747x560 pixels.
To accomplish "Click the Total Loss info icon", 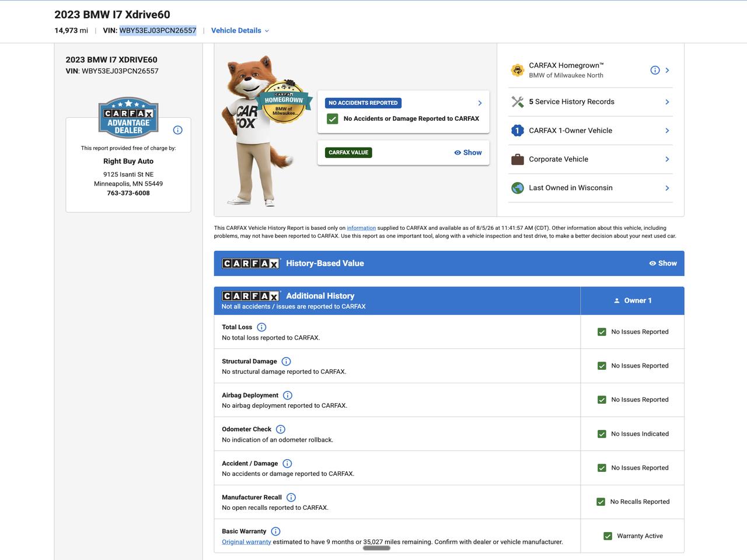I will click(261, 327).
